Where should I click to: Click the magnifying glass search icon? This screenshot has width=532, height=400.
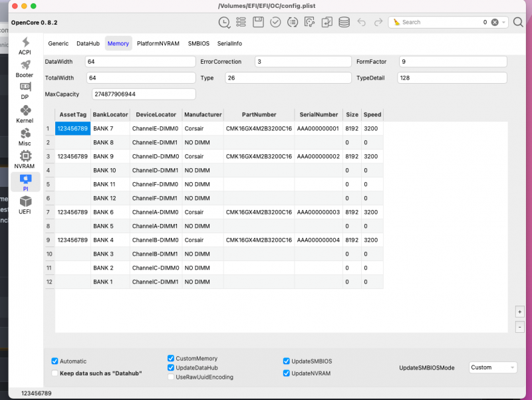point(517,22)
